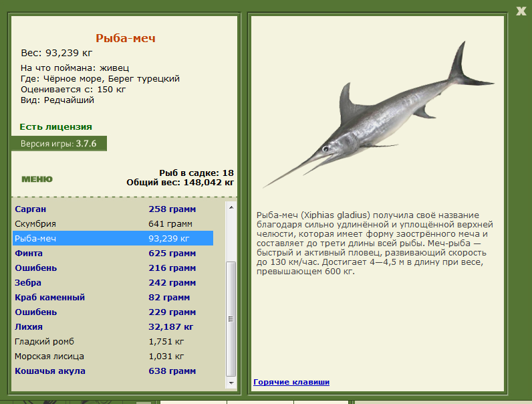Open the МЕНЮ button
Viewport: 532px width, 404px height.
coord(37,179)
